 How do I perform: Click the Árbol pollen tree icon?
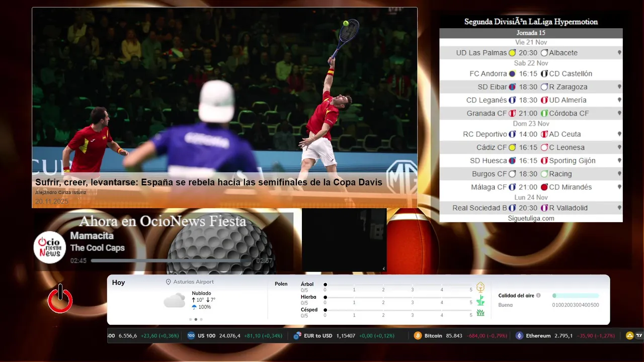click(480, 287)
